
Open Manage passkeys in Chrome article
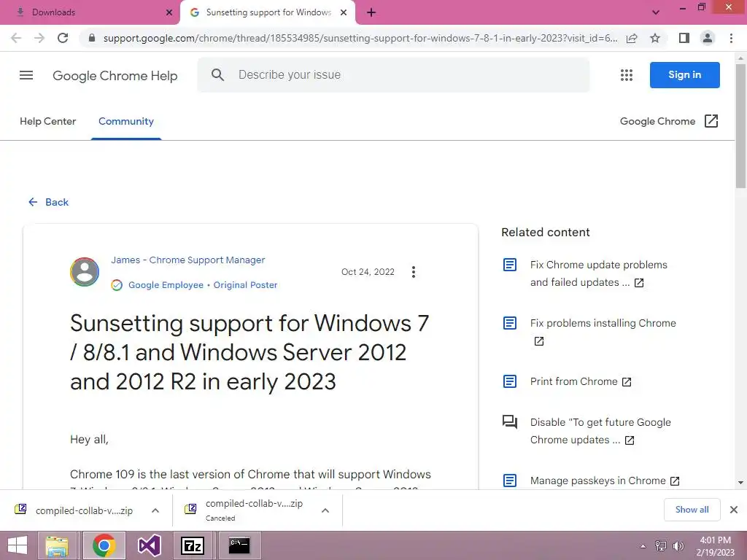pyautogui.click(x=605, y=481)
